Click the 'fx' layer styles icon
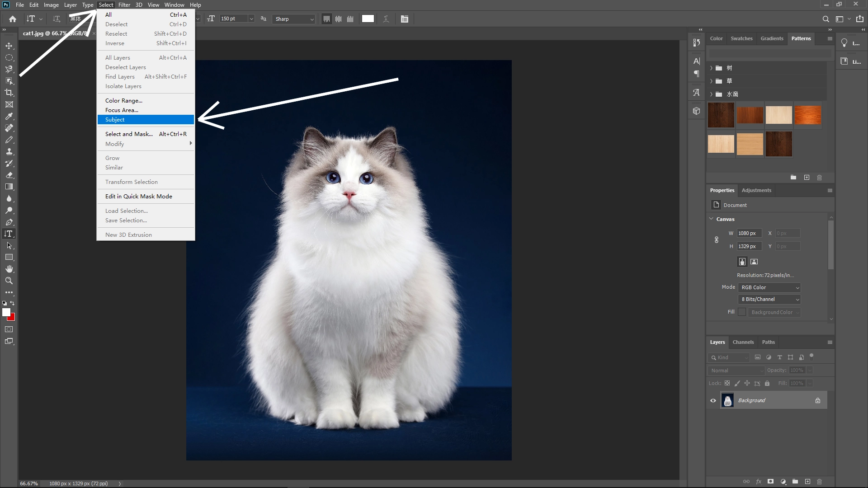868x488 pixels. tap(759, 482)
